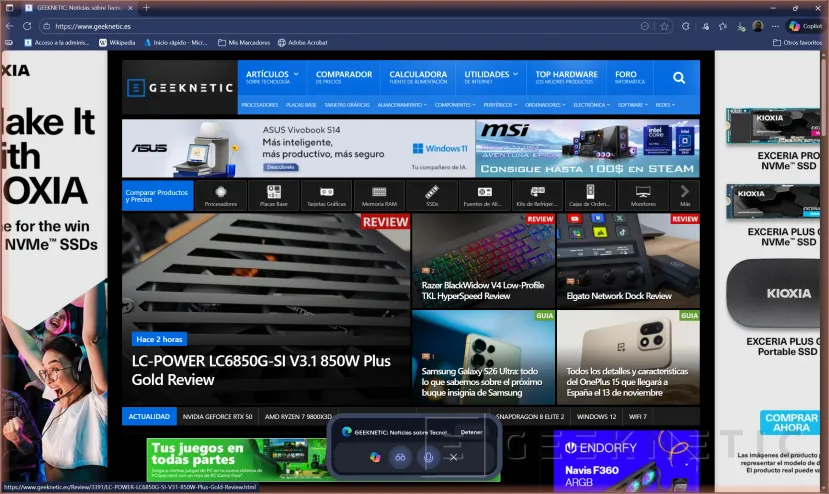The width and height of the screenshot is (829, 494).
Task: Select the NVIDIA GEFORCE RTX 50 tag
Action: (217, 416)
